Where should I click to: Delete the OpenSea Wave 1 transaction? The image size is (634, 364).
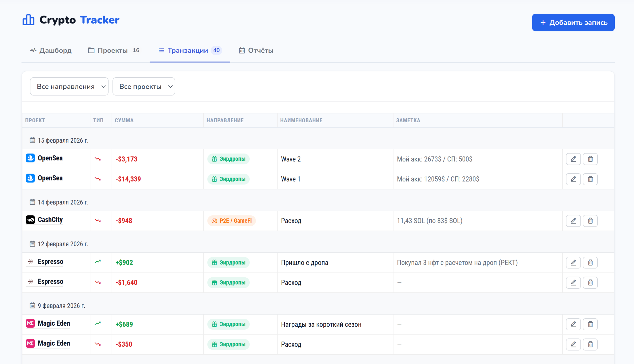pos(590,179)
